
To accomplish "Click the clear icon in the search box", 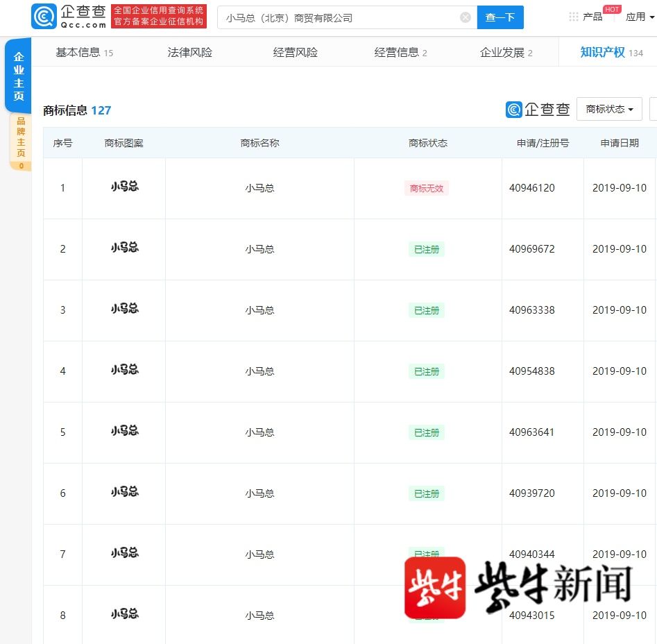I will (x=465, y=17).
